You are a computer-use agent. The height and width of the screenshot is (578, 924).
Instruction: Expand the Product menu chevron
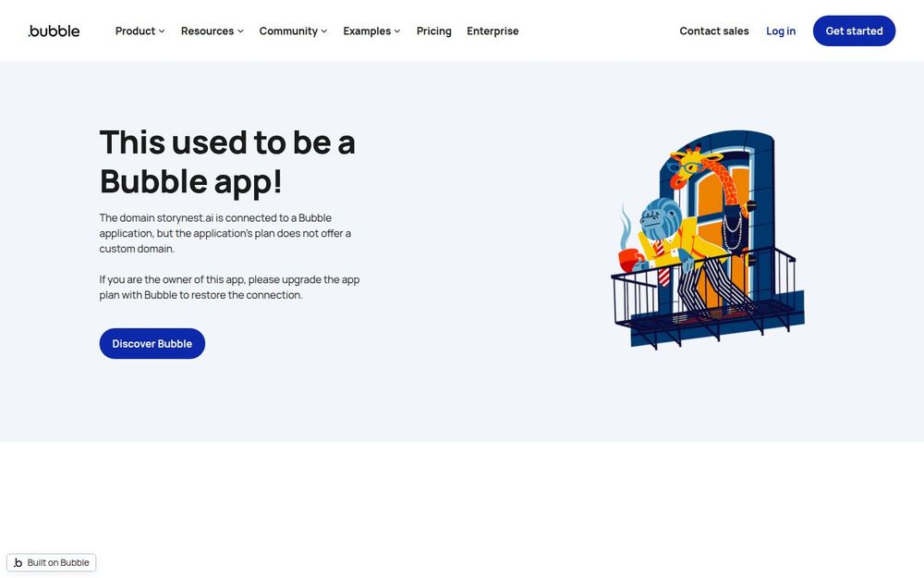[162, 31]
